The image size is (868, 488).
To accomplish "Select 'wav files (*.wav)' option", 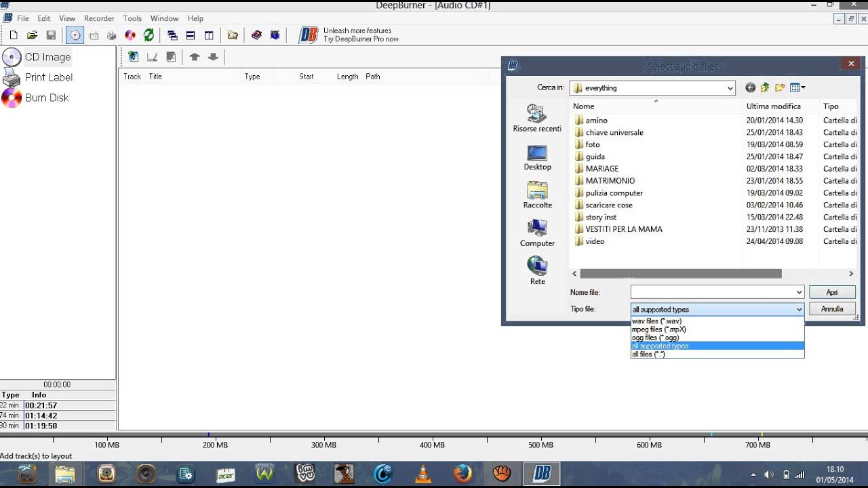I will [x=717, y=321].
